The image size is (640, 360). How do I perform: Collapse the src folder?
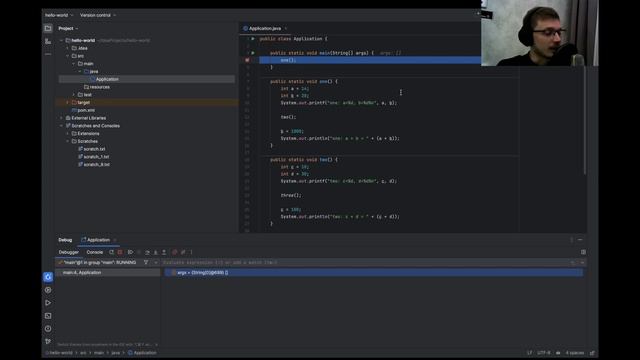68,56
